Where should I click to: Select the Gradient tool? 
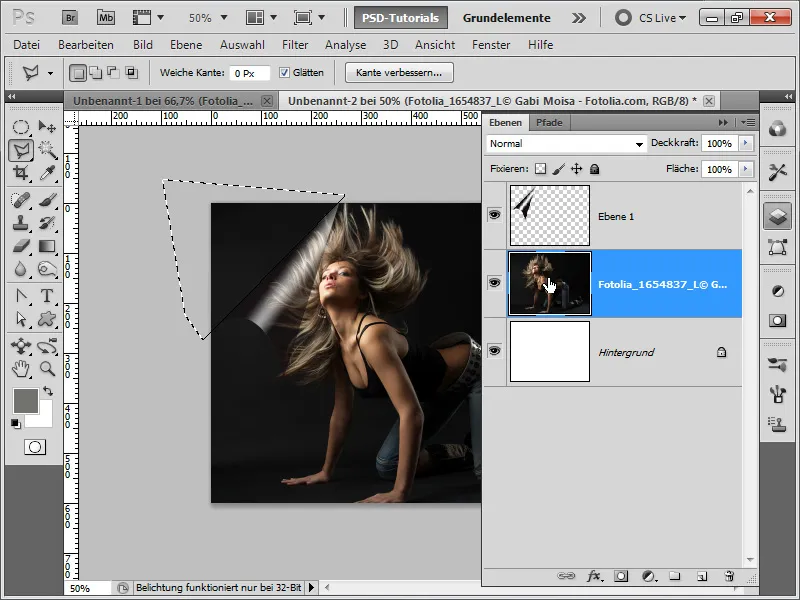(47, 246)
